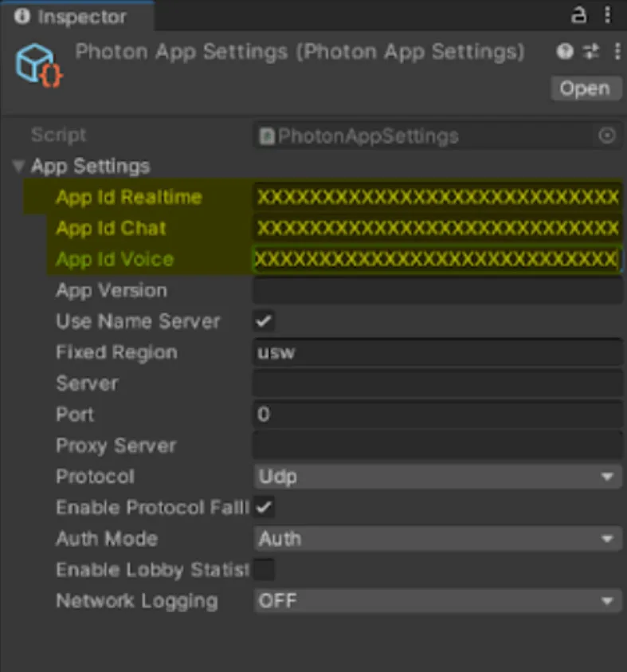
Task: Open the component help reference icon
Action: pyautogui.click(x=565, y=52)
